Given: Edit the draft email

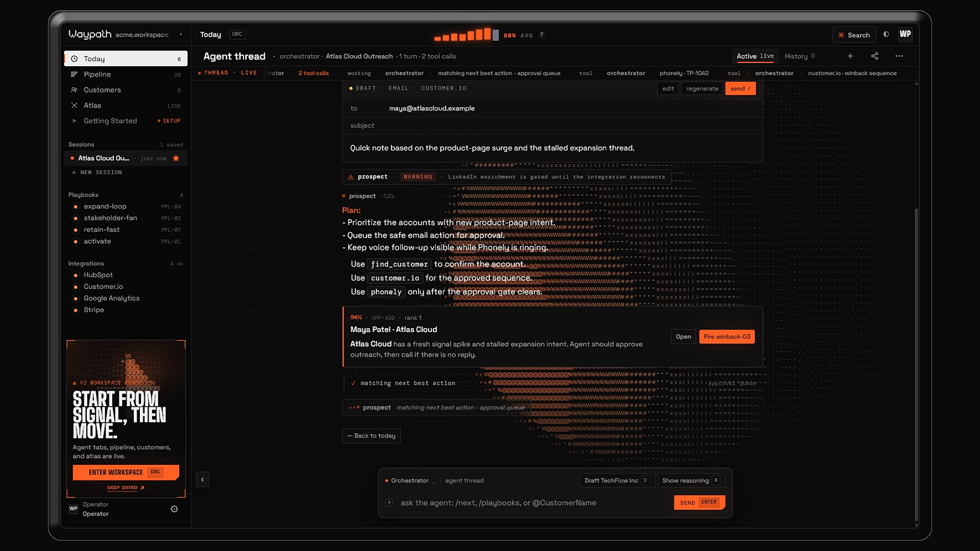Looking at the screenshot, I should (x=668, y=89).
